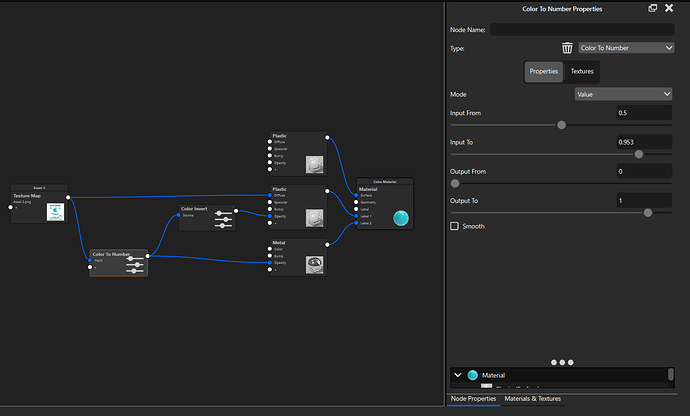
Task: Click the Output To slider handle
Action: click(x=648, y=213)
